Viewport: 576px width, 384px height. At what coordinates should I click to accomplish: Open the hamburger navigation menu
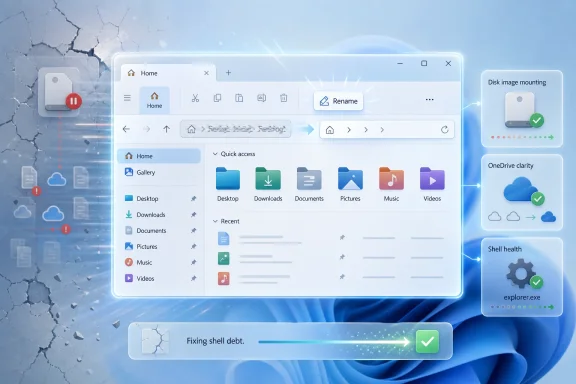pos(127,98)
